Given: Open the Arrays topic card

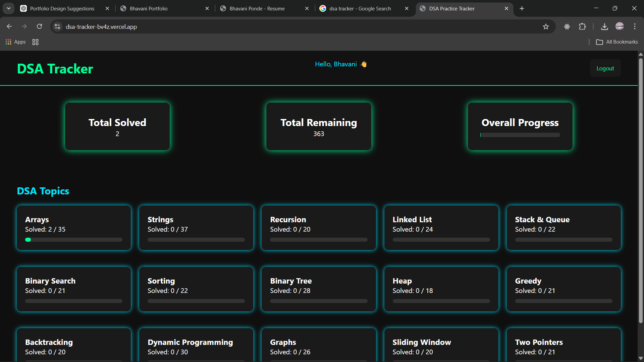Looking at the screenshot, I should point(74,228).
